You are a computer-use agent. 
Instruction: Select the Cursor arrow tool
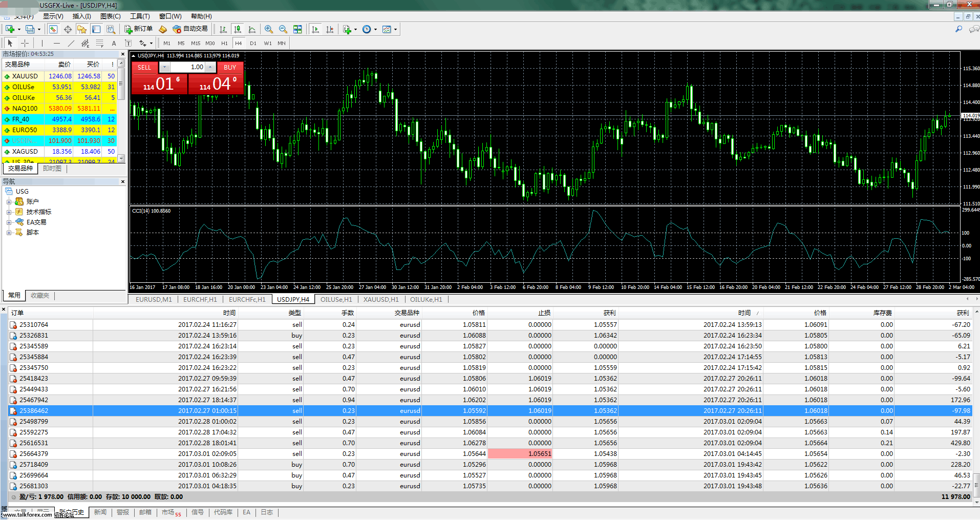tap(10, 43)
